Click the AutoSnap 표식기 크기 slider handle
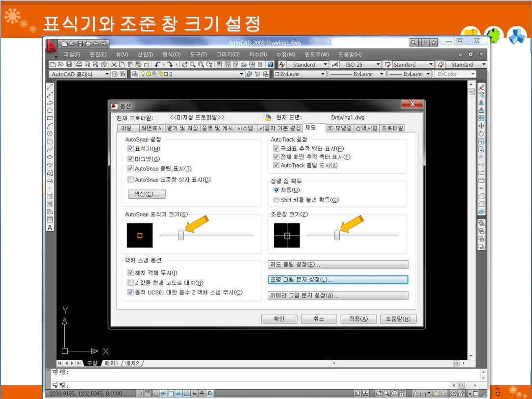The image size is (532, 399). [x=181, y=236]
